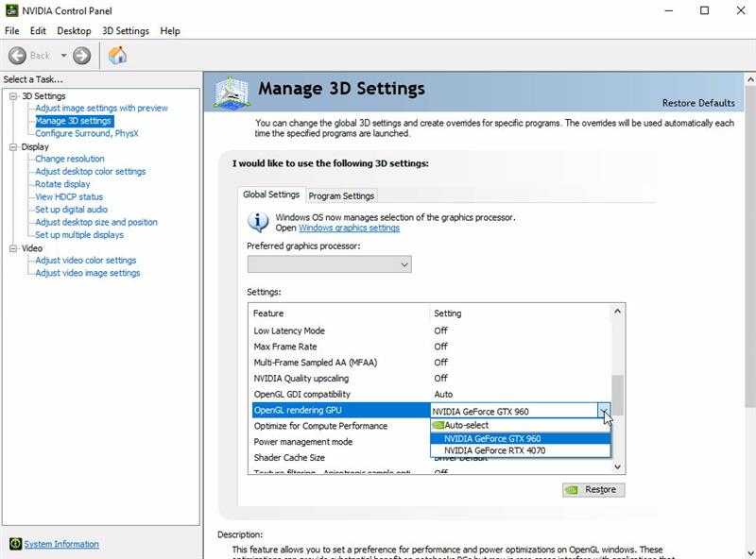The height and width of the screenshot is (559, 756).
Task: Click the Home icon in toolbar
Action: tap(117, 56)
